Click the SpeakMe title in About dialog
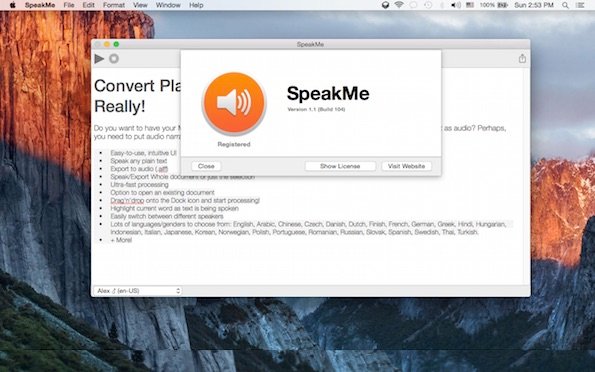595x372 pixels. pyautogui.click(x=328, y=93)
